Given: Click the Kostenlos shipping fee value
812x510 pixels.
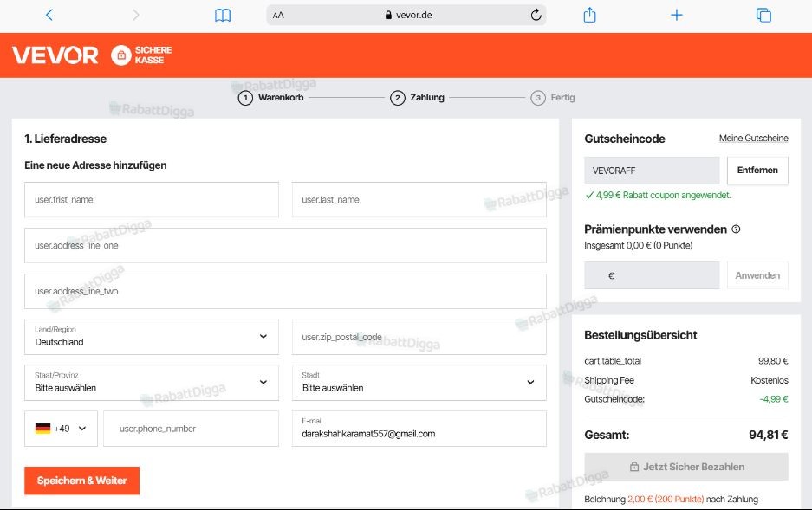Looking at the screenshot, I should point(769,380).
